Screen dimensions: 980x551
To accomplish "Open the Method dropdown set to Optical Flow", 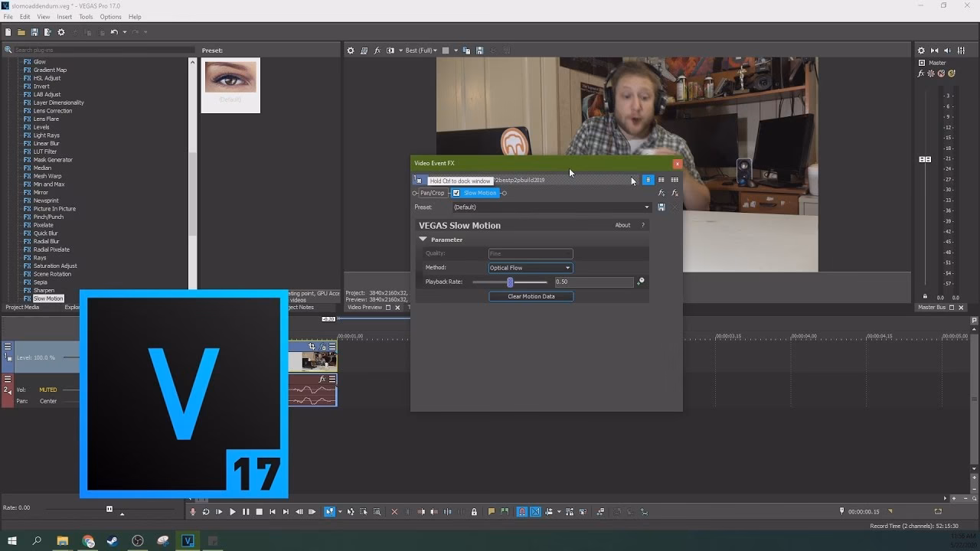I will tap(530, 268).
